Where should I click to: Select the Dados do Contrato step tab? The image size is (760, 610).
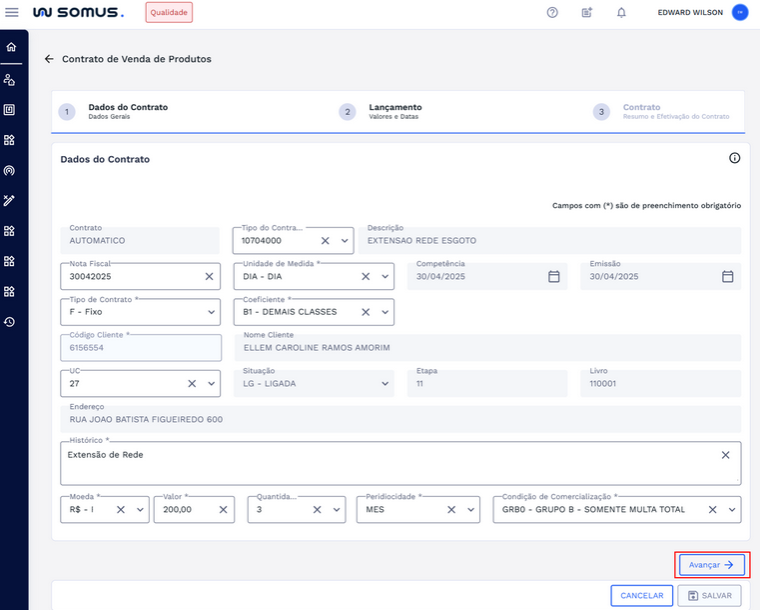(127, 111)
